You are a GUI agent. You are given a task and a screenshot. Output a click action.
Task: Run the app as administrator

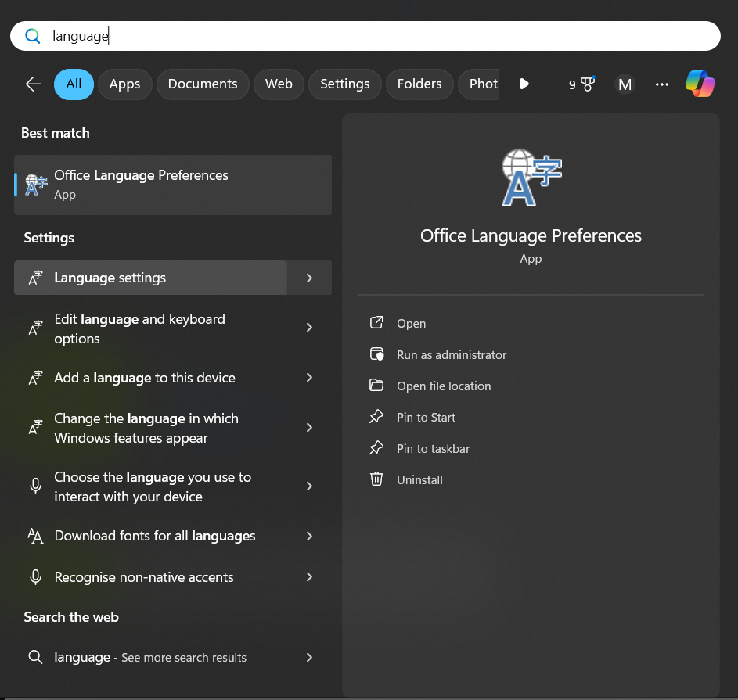pyautogui.click(x=452, y=354)
